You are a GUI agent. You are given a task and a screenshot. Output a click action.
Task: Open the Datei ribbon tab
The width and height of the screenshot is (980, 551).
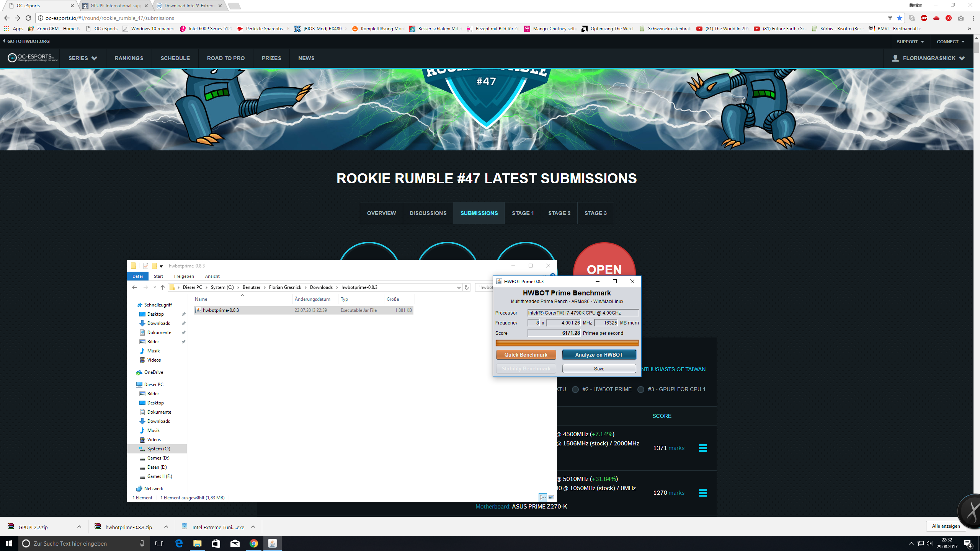[x=137, y=276]
